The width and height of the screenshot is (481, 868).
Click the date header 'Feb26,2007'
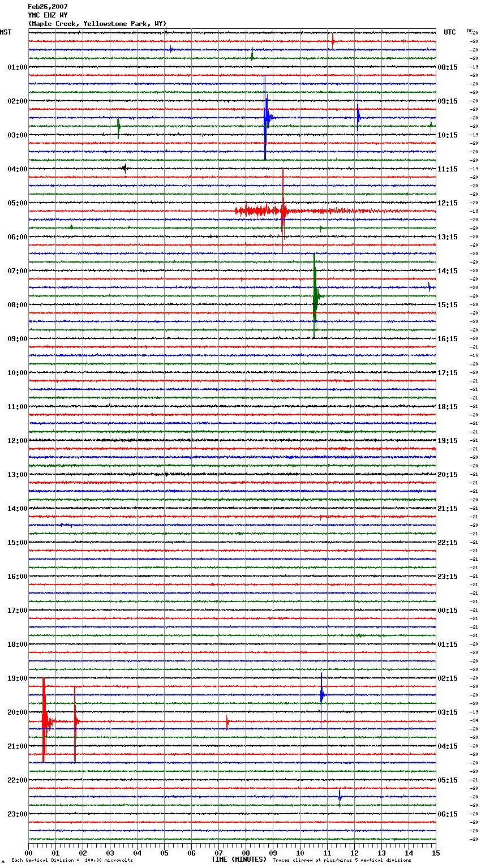point(48,7)
